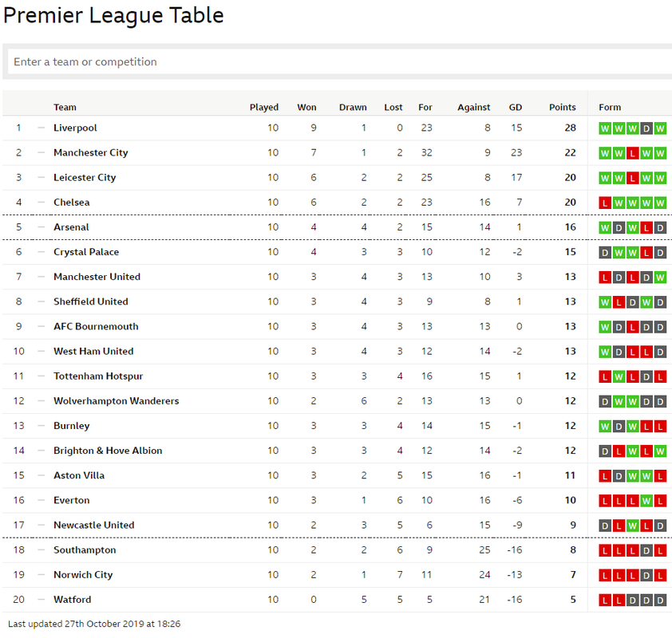Select the Watford team link
Screen dimensions: 672x638
[72, 600]
